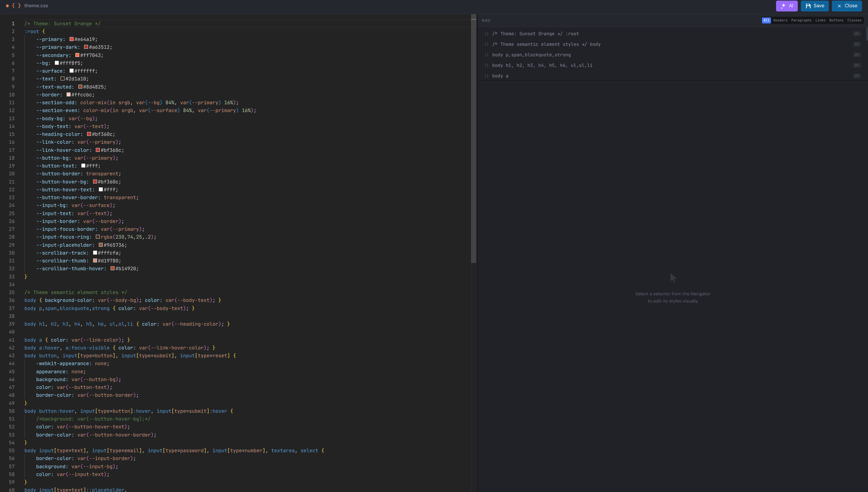Filter navigator by Paragraphs
Image resolution: width=868 pixels, height=492 pixels.
(801, 20)
